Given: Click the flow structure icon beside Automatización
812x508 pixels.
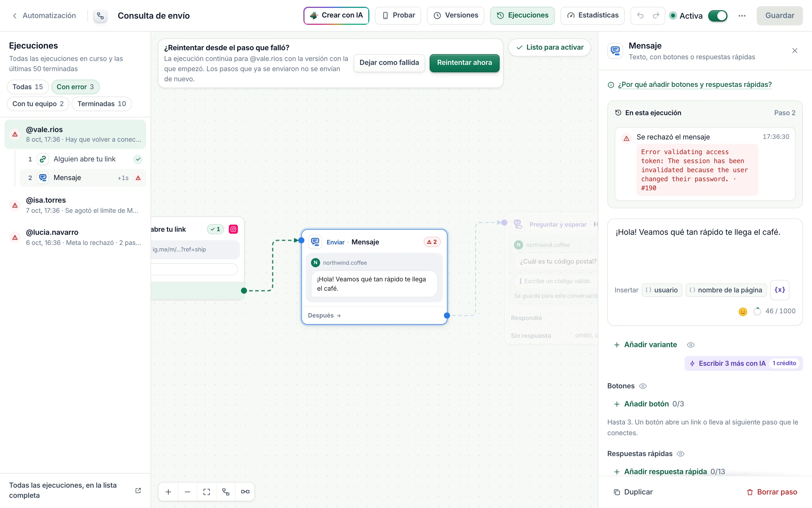Looking at the screenshot, I should (x=100, y=16).
